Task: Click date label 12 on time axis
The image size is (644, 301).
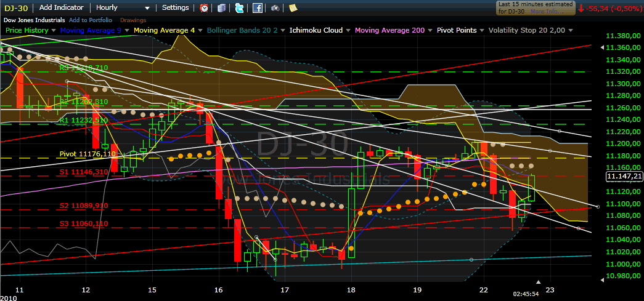Action: click(86, 291)
